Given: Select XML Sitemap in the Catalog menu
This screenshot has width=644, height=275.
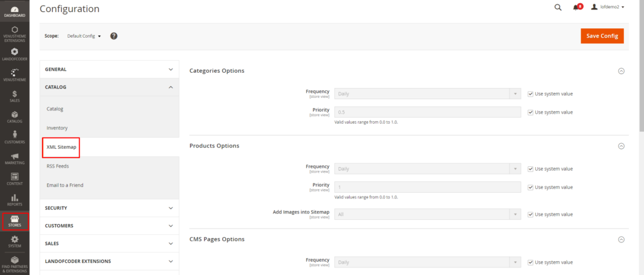Looking at the screenshot, I should coord(62,147).
